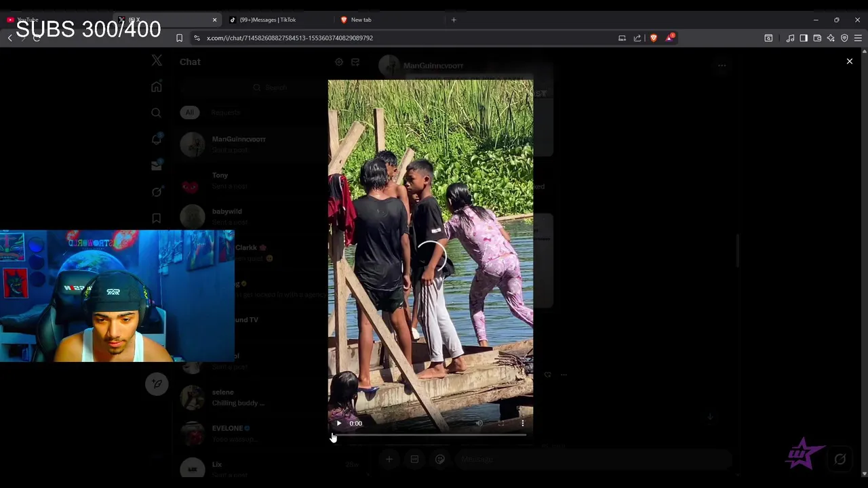This screenshot has height=488, width=868.
Task: Open the video's three-dot options menu
Action: pyautogui.click(x=522, y=424)
